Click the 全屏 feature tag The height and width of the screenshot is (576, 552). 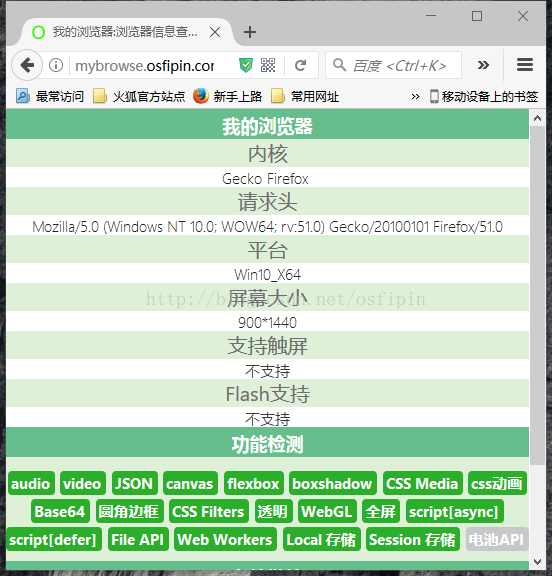coord(381,511)
